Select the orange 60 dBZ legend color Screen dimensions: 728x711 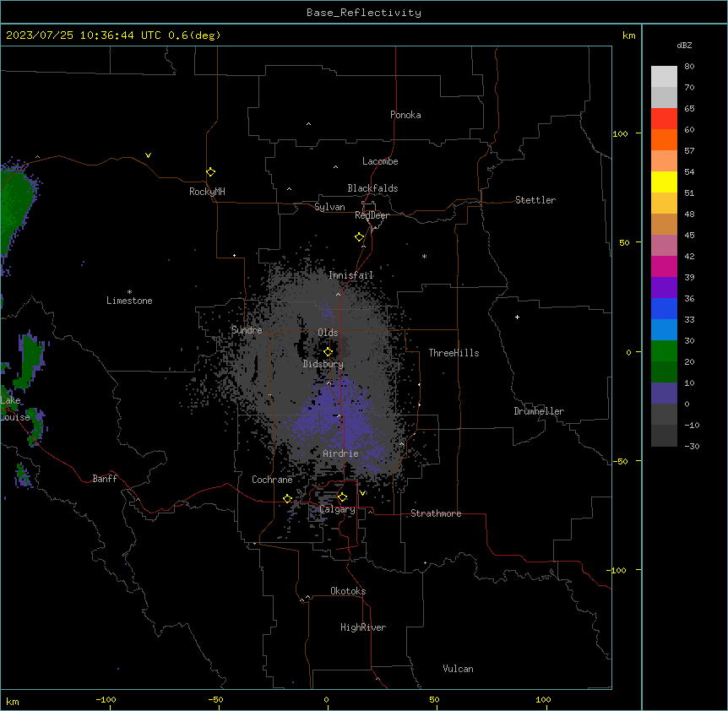pyautogui.click(x=664, y=139)
